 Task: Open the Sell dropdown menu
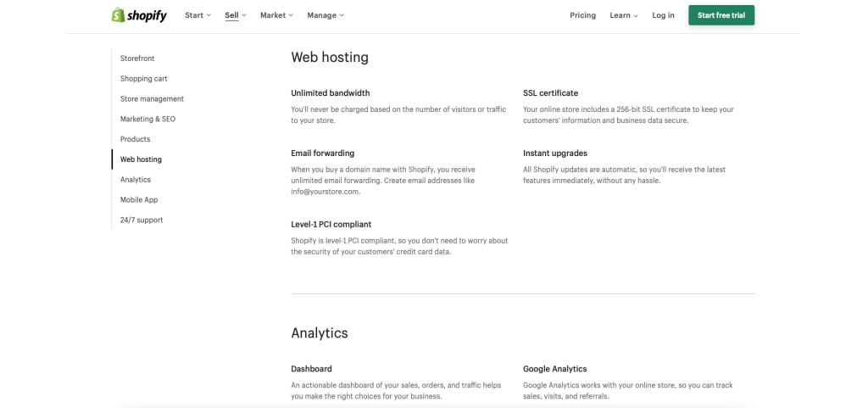[236, 15]
